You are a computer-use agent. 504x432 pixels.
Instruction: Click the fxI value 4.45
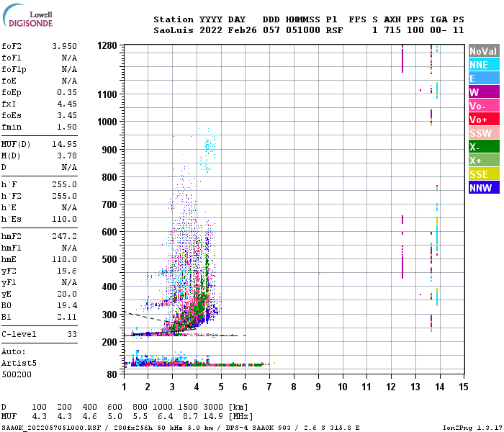67,104
